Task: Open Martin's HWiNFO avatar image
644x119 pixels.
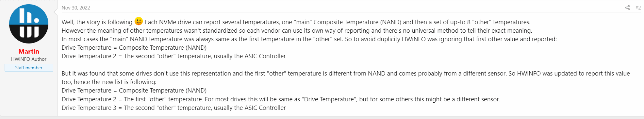Action: [x=29, y=24]
